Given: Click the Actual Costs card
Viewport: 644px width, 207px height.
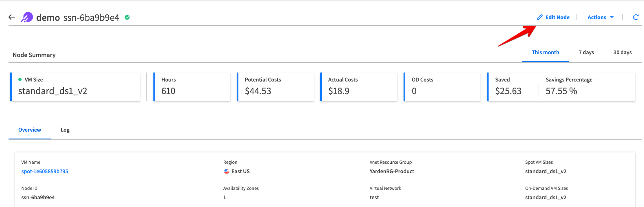Looking at the screenshot, I should pos(359,86).
